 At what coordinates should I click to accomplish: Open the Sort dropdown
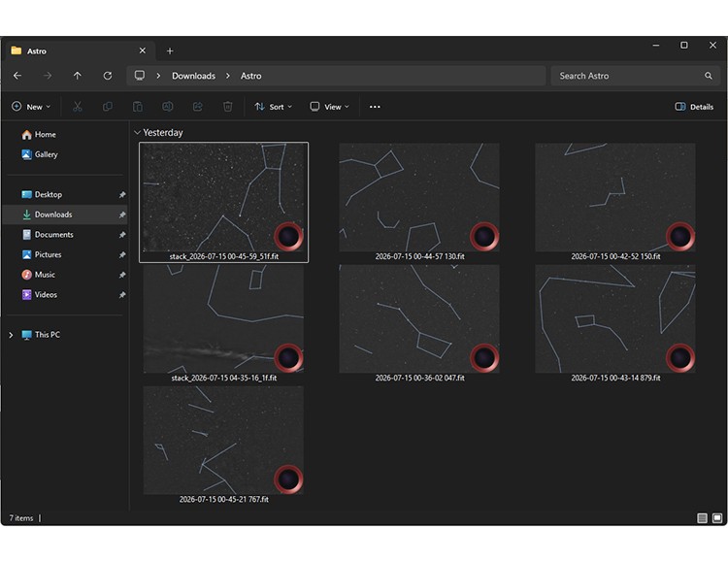(273, 107)
